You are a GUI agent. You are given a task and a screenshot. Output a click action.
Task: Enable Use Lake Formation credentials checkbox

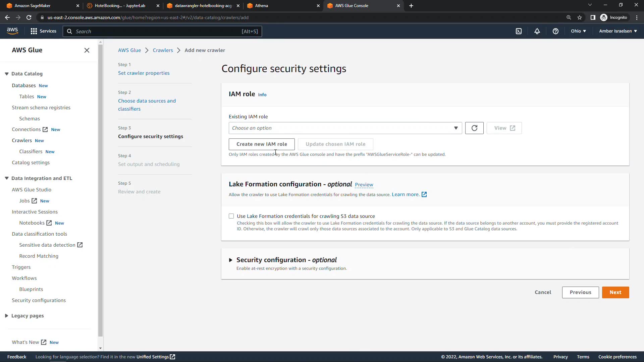[x=231, y=216]
